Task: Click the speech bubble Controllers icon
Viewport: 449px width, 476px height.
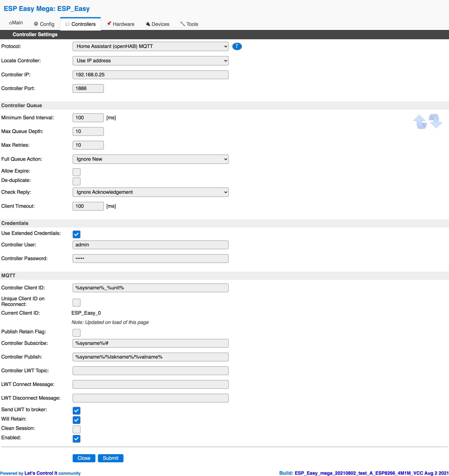Action: (68, 24)
